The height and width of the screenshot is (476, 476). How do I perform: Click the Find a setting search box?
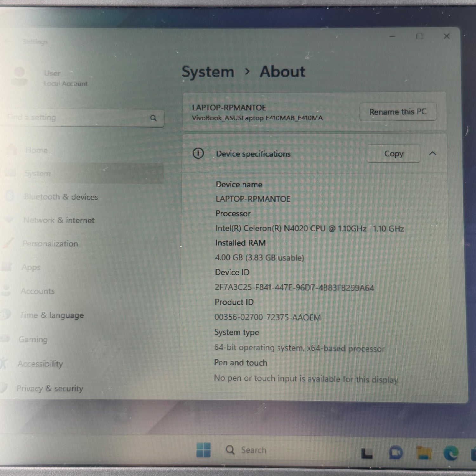83,118
